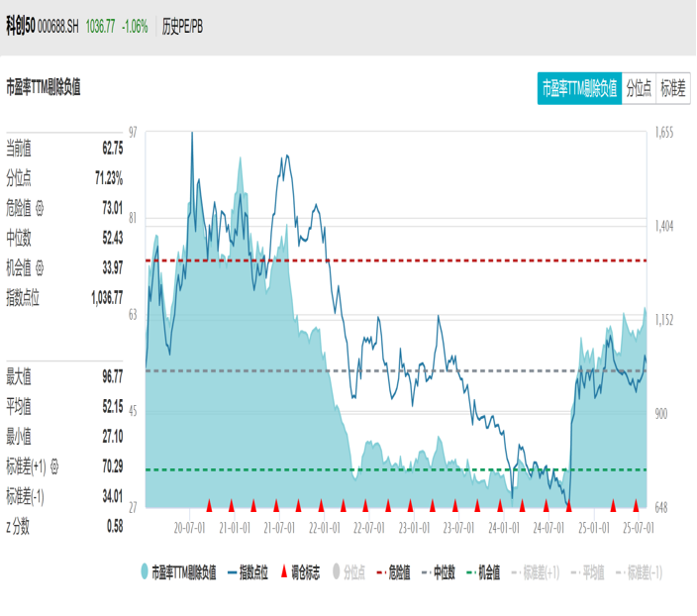Click the 分位点 value 71.23%
This screenshot has width=697, height=616.
pyautogui.click(x=109, y=178)
